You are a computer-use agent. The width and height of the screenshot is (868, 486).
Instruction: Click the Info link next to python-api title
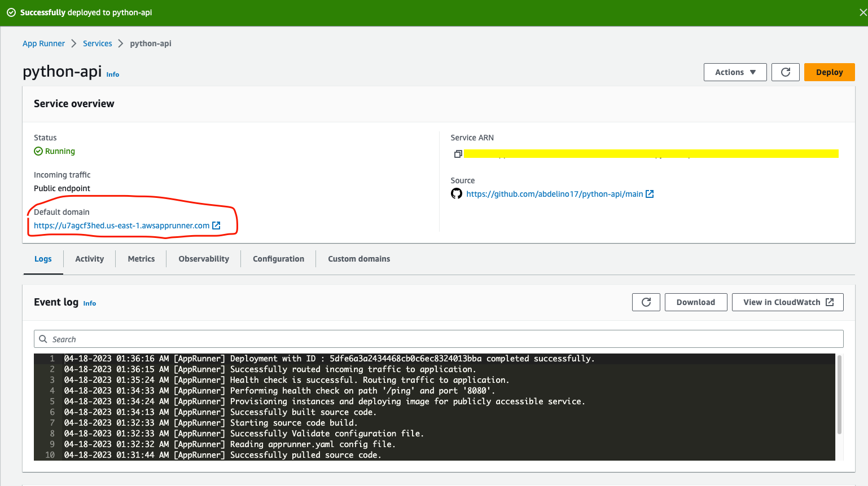pos(113,74)
